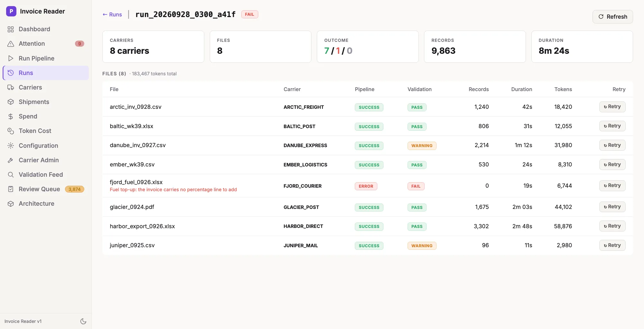Click the ERROR status for FJORD_COURIER
The image size is (644, 329).
tap(366, 186)
